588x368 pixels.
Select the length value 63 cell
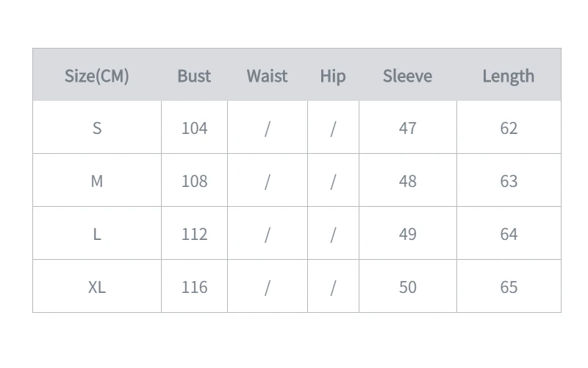pos(509,180)
